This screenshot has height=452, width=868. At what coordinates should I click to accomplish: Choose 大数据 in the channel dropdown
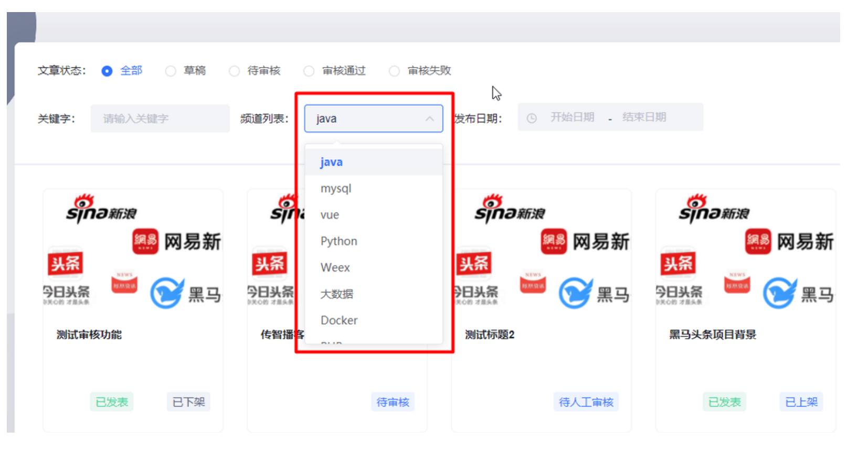click(x=374, y=294)
